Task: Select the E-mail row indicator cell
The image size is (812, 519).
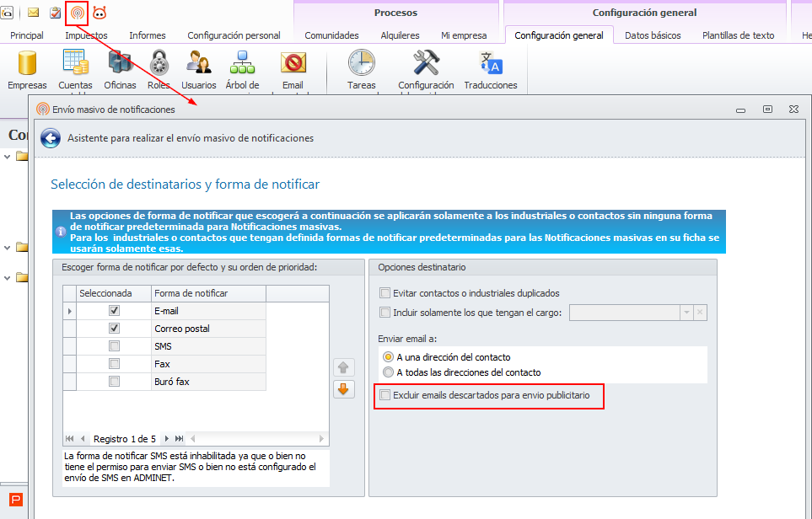Action: coord(69,311)
